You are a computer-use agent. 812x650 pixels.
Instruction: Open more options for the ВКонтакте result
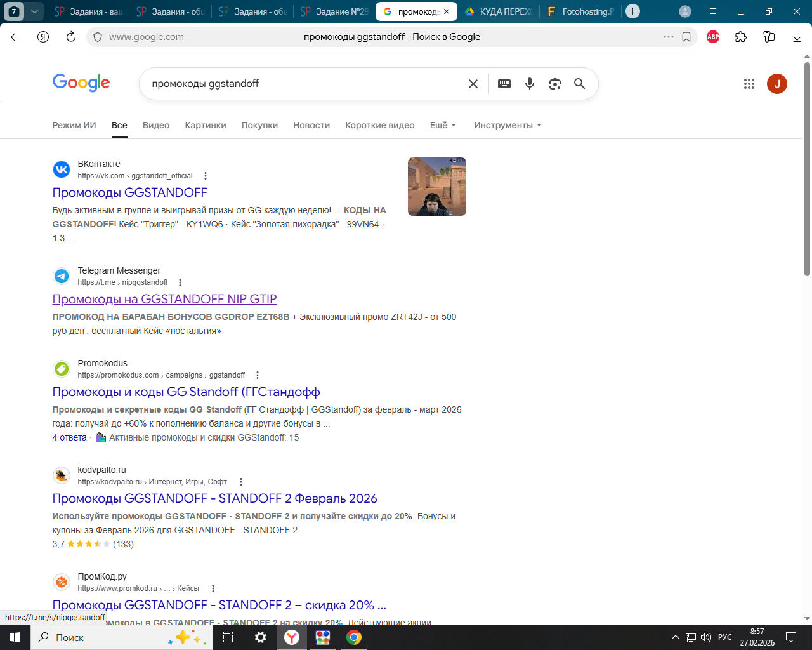pos(206,176)
